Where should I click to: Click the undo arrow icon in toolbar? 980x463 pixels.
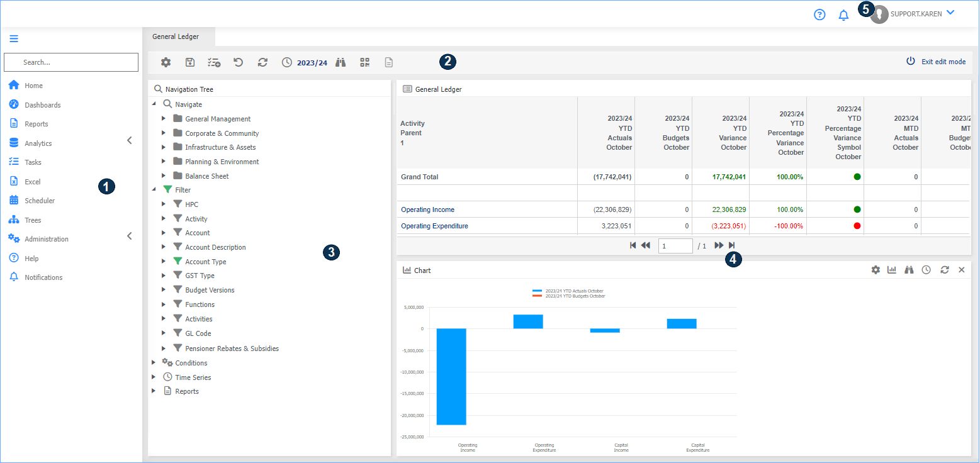(x=238, y=62)
